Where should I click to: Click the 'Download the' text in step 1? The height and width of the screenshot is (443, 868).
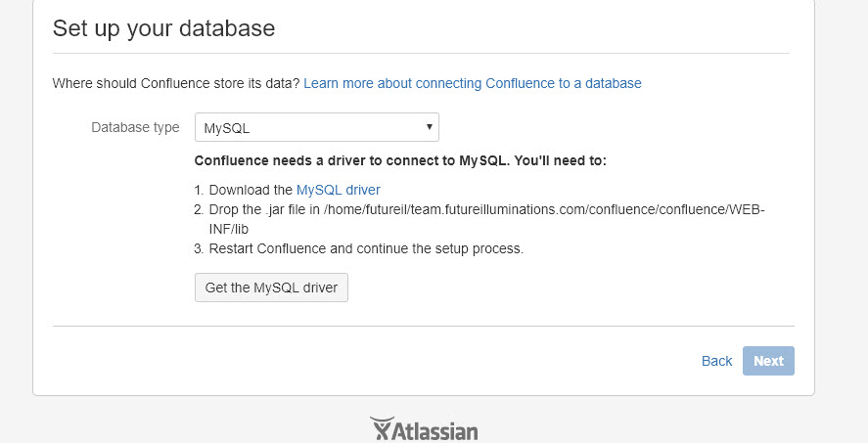click(251, 190)
